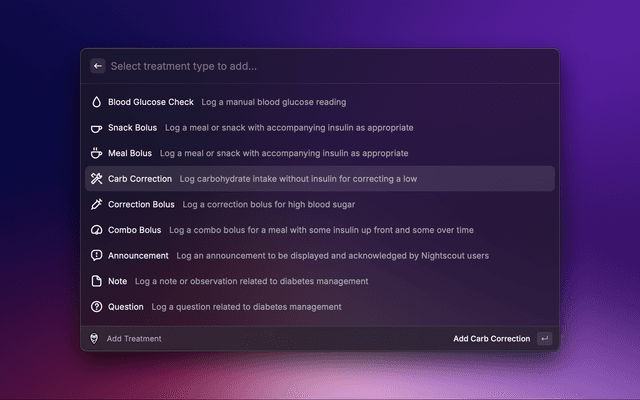Click the Carb Correction utensils icon
640x400 pixels.
97,179
